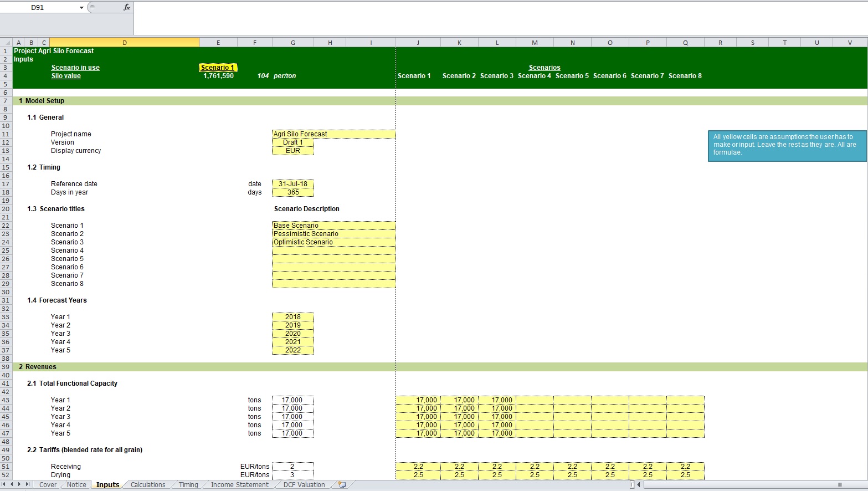Go to next sheet tab arrow
Viewport: 868px width, 491px height.
tap(19, 484)
